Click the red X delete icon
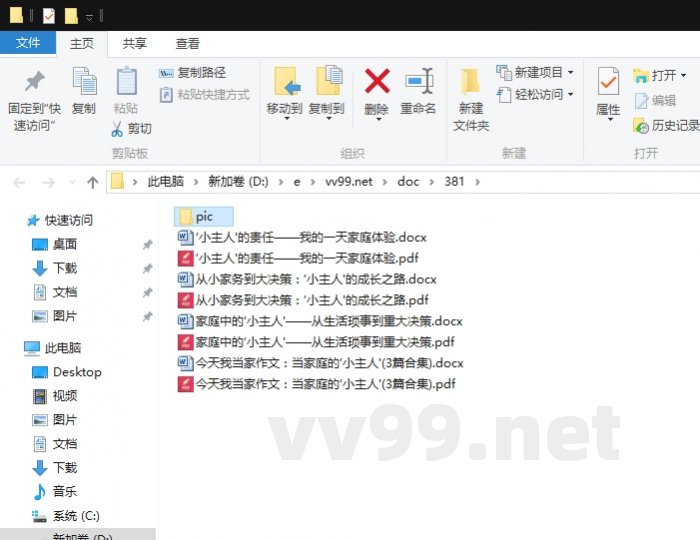The image size is (700, 540). click(x=377, y=81)
